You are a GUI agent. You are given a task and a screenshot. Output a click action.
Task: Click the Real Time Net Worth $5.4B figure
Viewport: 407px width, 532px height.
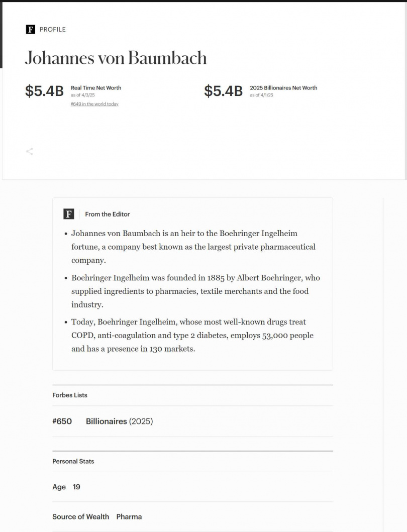(x=44, y=91)
